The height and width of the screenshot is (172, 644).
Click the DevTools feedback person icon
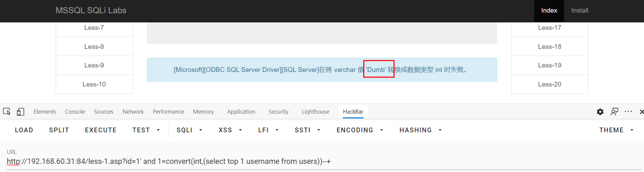coord(614,112)
